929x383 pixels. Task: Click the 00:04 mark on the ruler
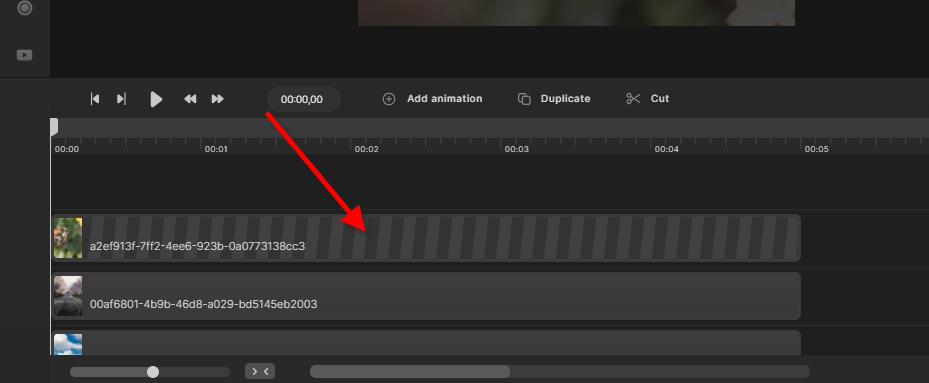coord(666,149)
